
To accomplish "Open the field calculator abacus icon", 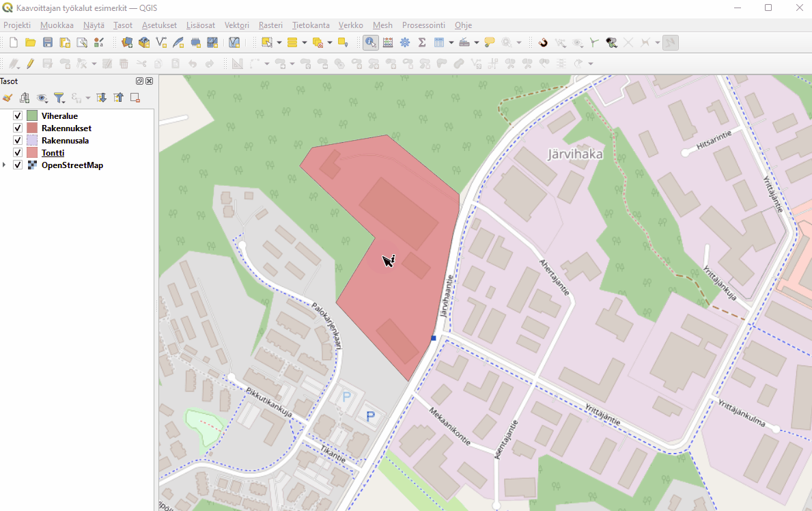I will click(388, 42).
